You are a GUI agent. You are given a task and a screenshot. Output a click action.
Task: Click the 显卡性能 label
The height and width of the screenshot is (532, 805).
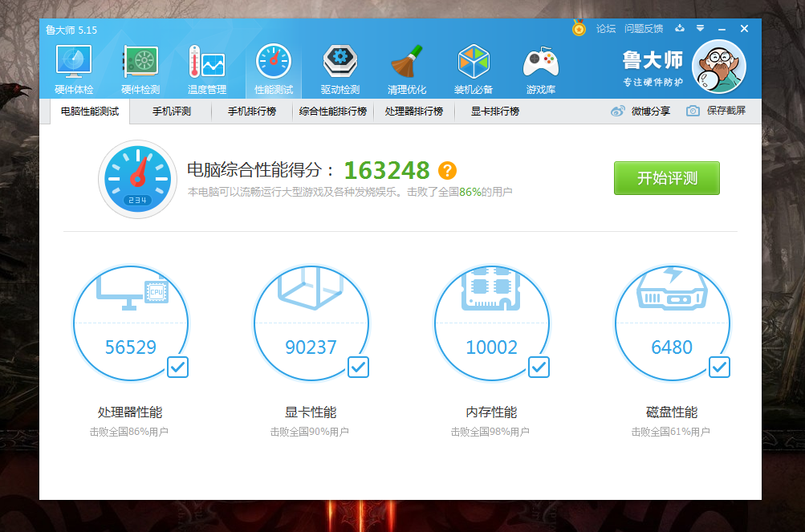(x=311, y=412)
